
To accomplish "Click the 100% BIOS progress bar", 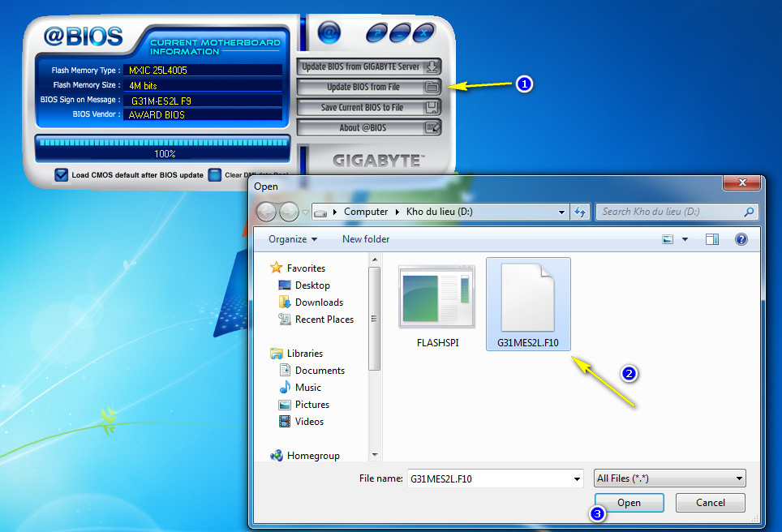I will pyautogui.click(x=163, y=148).
